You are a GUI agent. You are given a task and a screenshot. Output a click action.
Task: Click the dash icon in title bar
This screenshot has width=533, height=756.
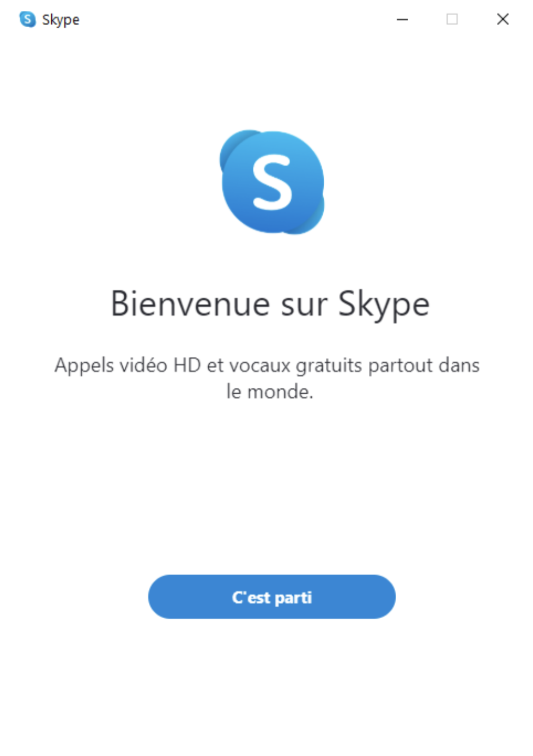402,20
